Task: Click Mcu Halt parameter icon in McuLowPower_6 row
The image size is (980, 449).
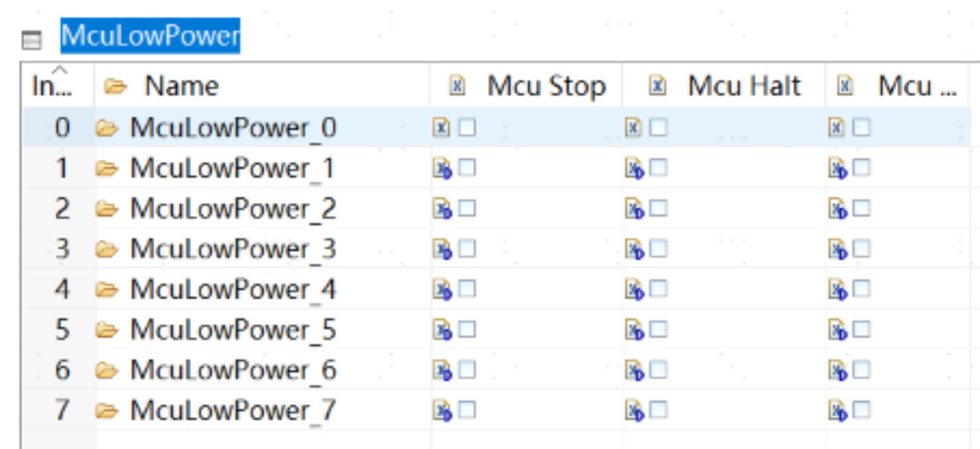Action: pos(634,370)
